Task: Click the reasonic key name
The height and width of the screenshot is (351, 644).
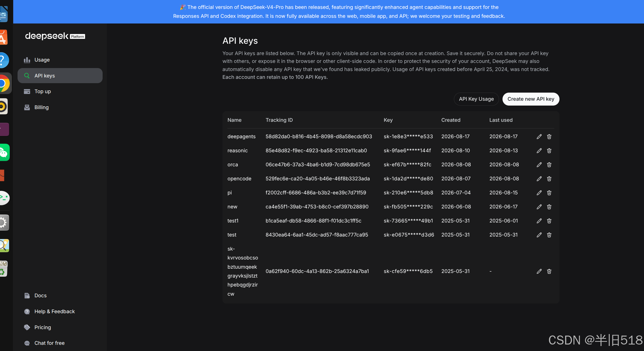Action: click(238, 151)
